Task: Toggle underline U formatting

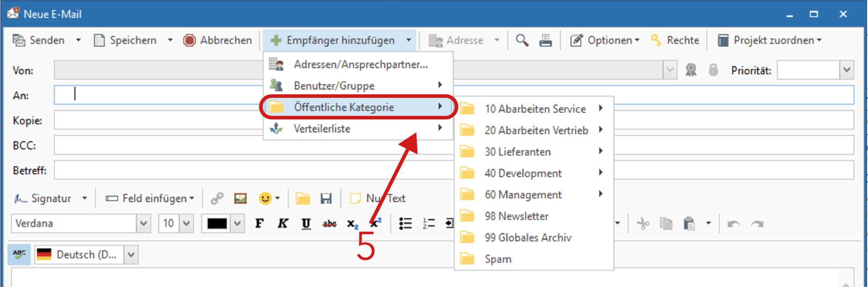Action: coord(306,223)
